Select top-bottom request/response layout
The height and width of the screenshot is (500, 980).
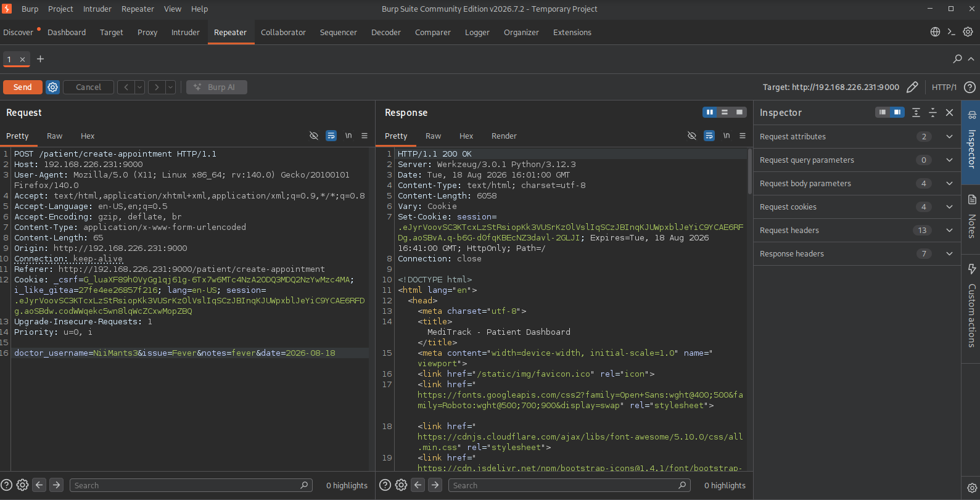click(725, 112)
